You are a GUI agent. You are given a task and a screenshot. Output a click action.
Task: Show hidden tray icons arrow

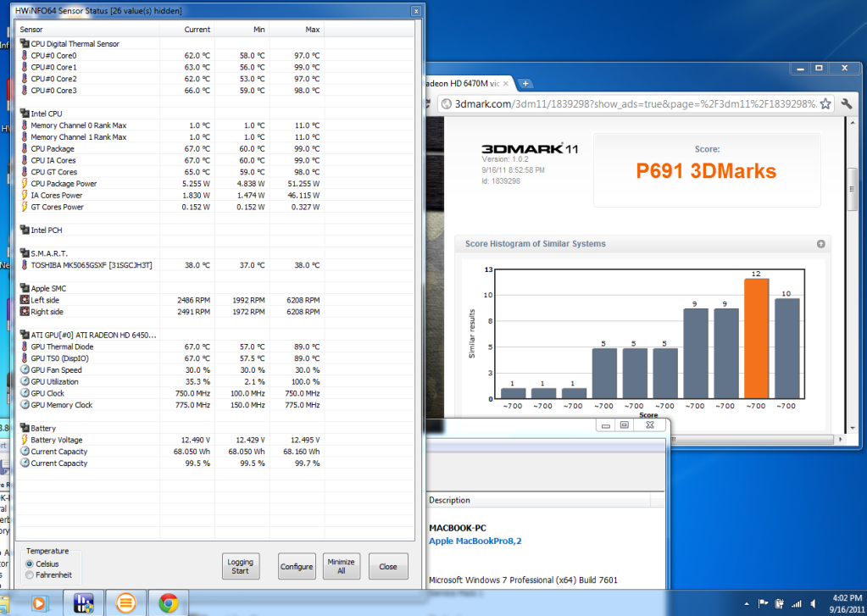[747, 603]
